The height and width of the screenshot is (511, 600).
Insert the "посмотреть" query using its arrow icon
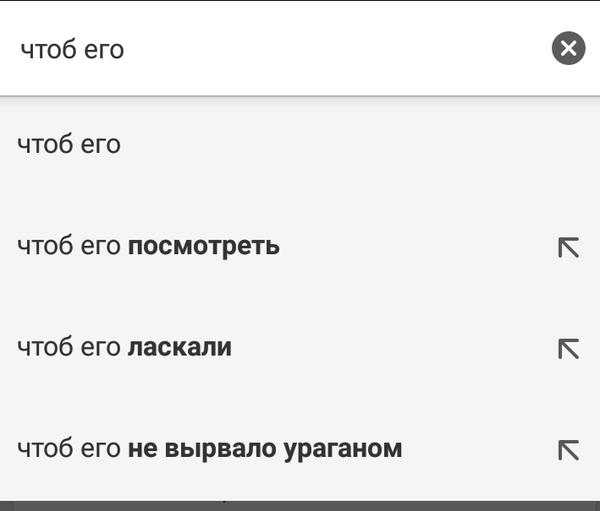568,247
